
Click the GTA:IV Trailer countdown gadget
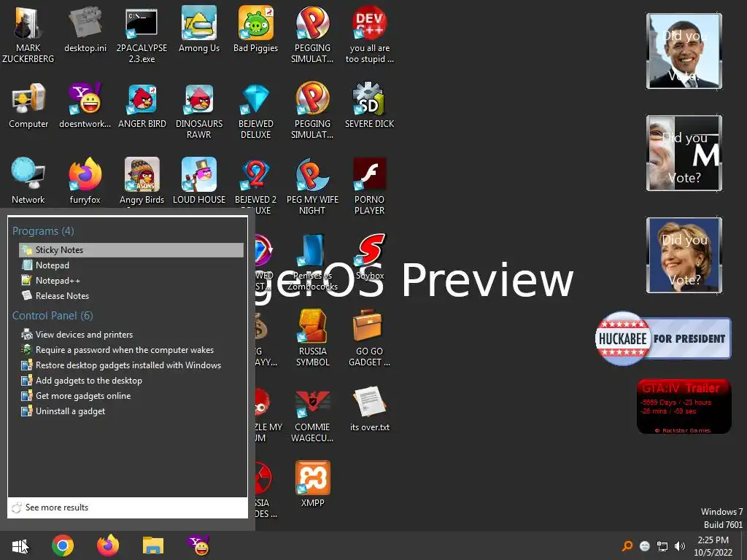click(x=684, y=407)
